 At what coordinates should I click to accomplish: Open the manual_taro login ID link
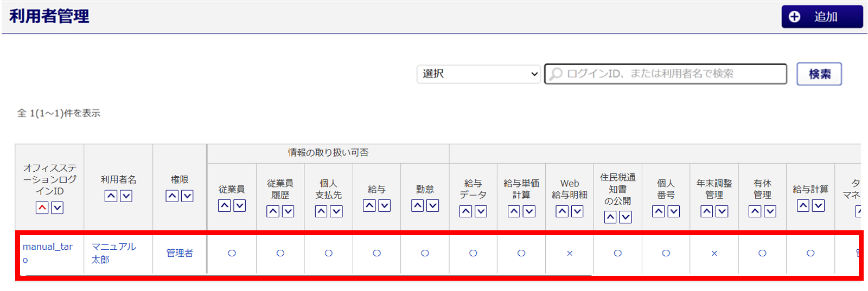coord(47,253)
